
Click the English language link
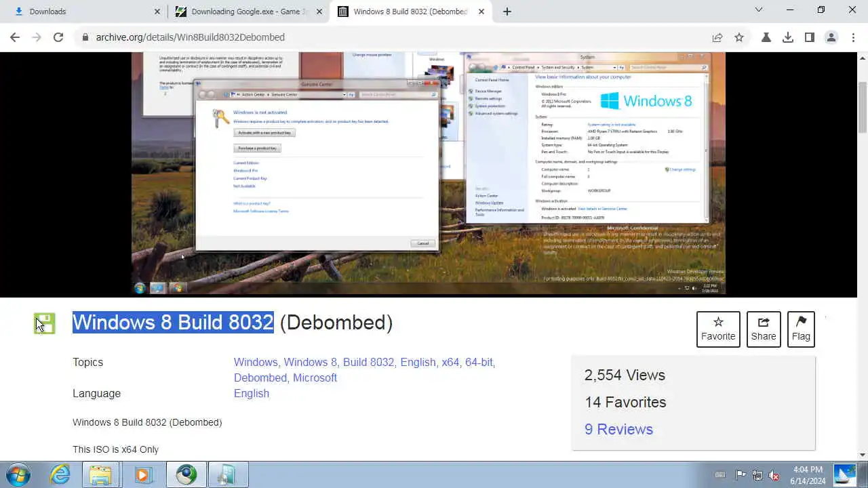tap(252, 393)
